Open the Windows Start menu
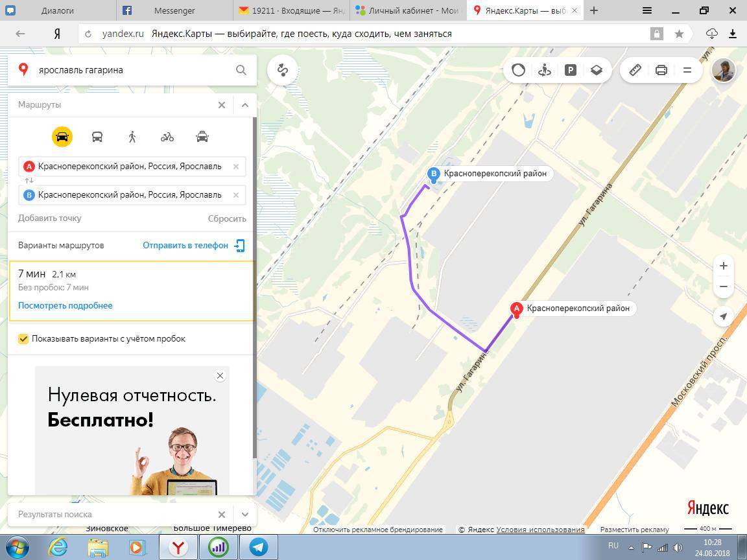 tap(17, 547)
